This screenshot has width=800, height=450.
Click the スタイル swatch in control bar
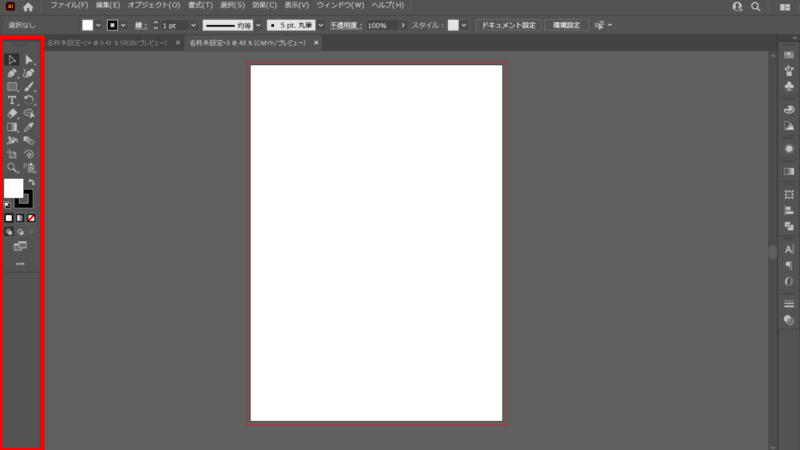(x=453, y=25)
